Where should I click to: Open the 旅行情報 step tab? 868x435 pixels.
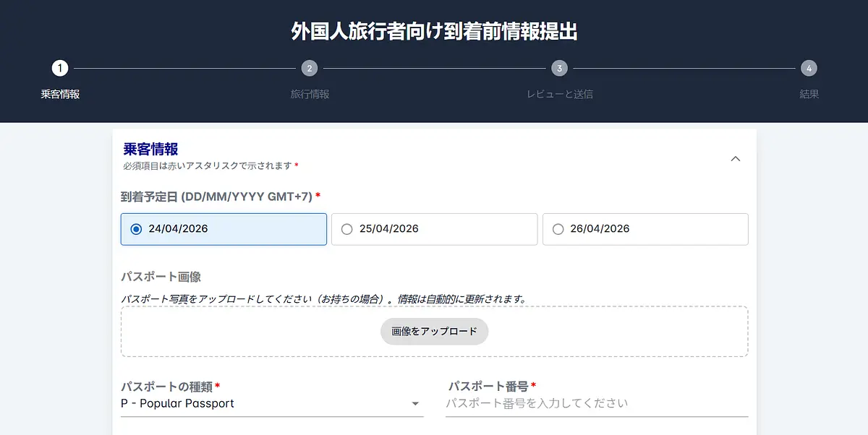[x=310, y=94]
